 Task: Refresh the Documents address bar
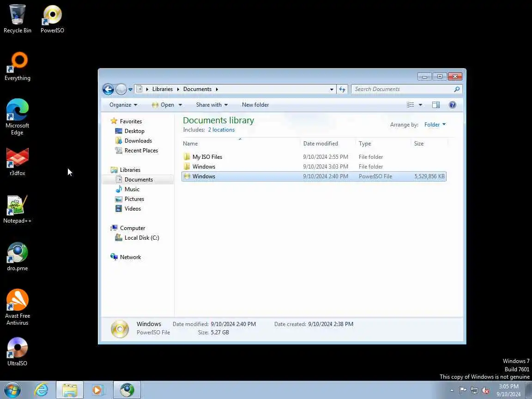pyautogui.click(x=342, y=89)
